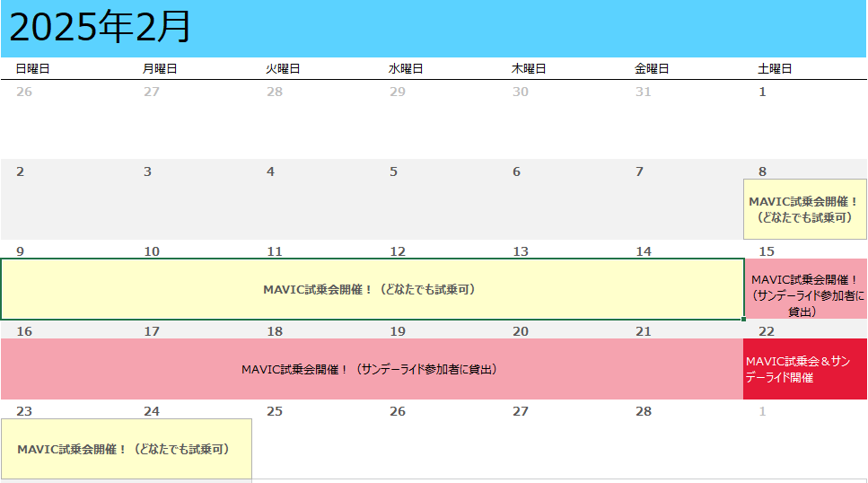868x483 pixels.
Task: Click the pink event cell on Saturday 15
Action: (x=804, y=295)
